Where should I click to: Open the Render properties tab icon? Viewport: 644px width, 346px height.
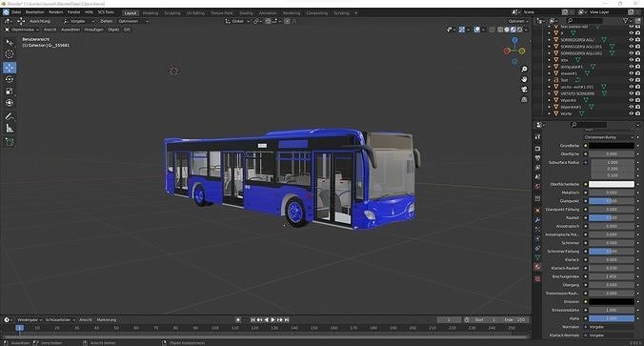click(537, 149)
